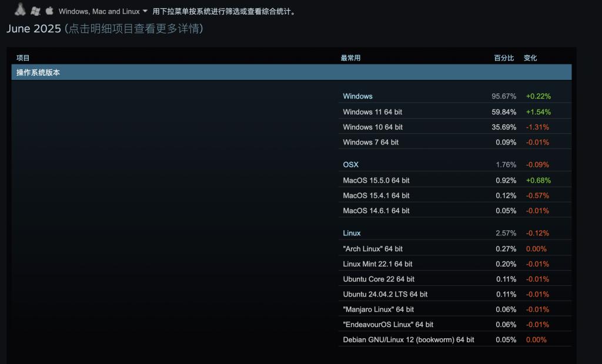Select the "Arch Linux" 64 bit row
The image size is (602, 364).
point(455,249)
